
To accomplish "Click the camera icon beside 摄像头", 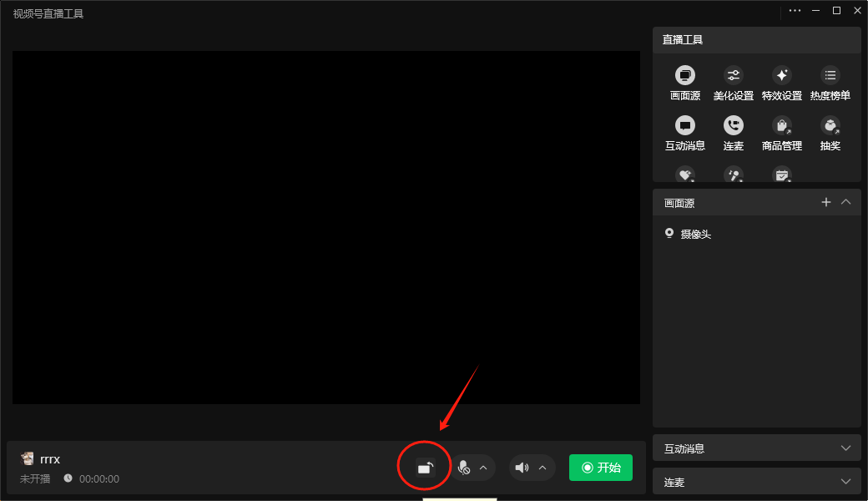I will coord(669,233).
